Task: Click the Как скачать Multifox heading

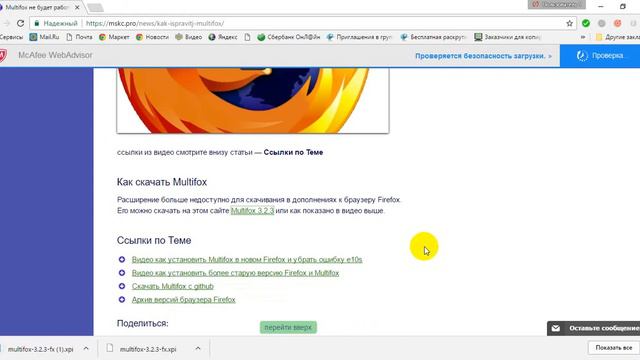Action: (162, 182)
